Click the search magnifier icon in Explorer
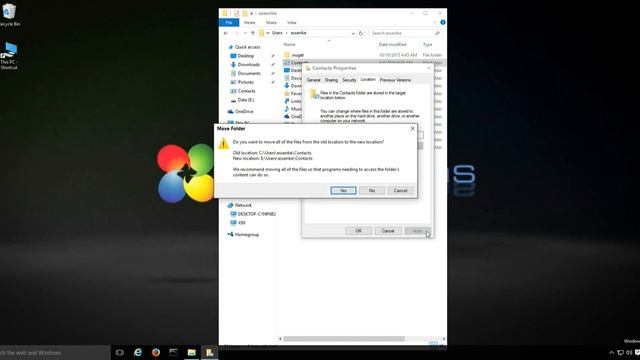The height and width of the screenshot is (360, 640). tap(437, 33)
